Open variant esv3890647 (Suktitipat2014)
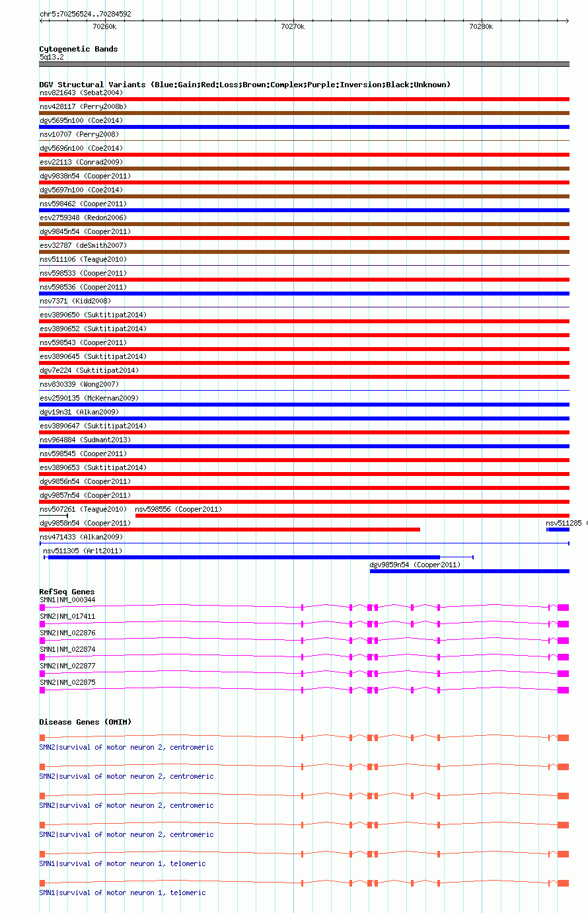The width and height of the screenshot is (588, 913). pyautogui.click(x=93, y=426)
